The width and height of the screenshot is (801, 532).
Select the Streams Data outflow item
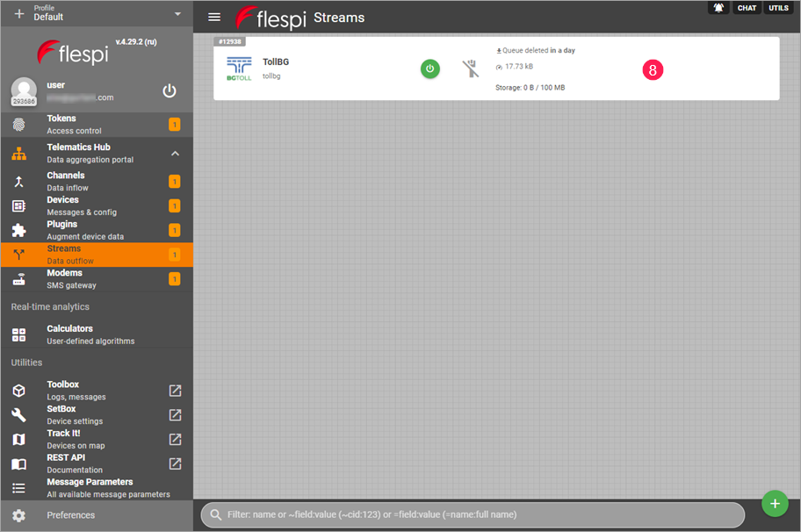tap(97, 255)
